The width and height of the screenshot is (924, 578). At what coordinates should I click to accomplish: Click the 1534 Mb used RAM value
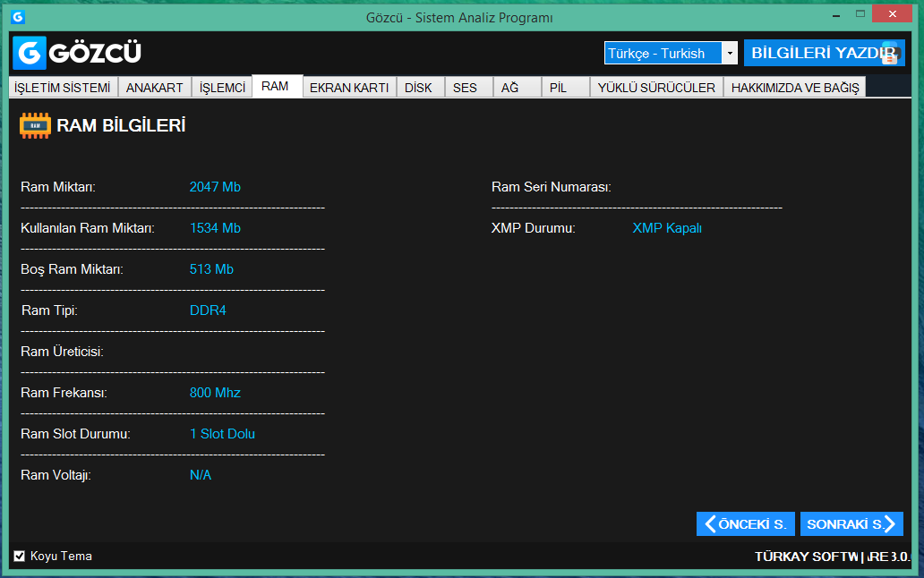(215, 228)
